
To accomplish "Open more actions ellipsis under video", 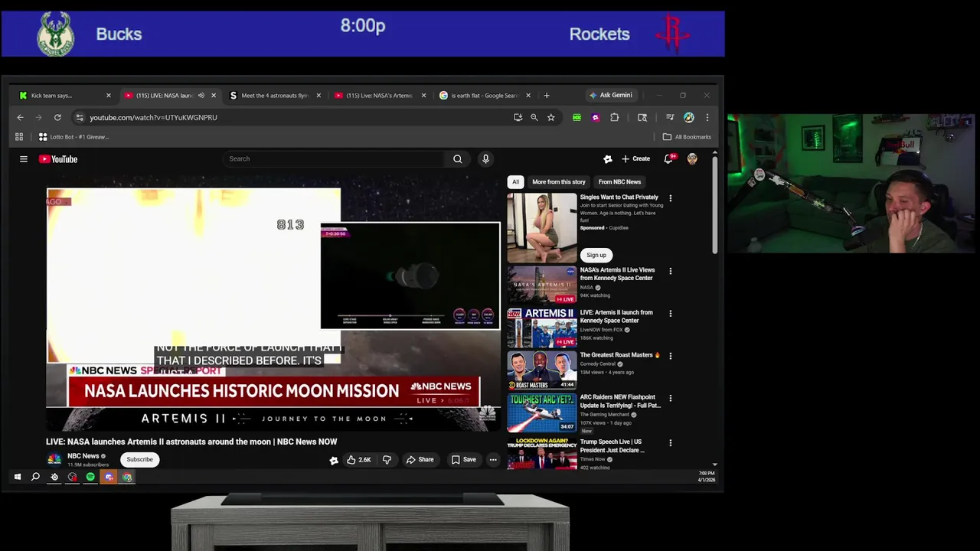I will coord(493,460).
